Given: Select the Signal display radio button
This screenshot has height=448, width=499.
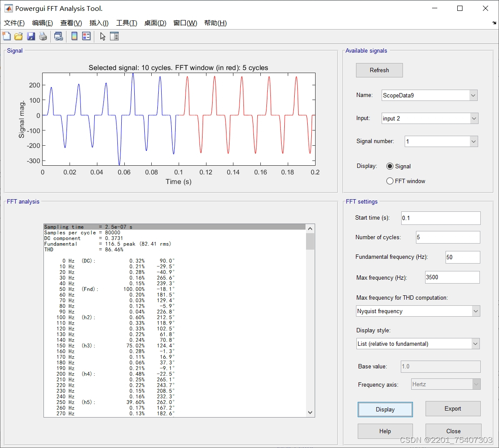Looking at the screenshot, I should [x=390, y=166].
